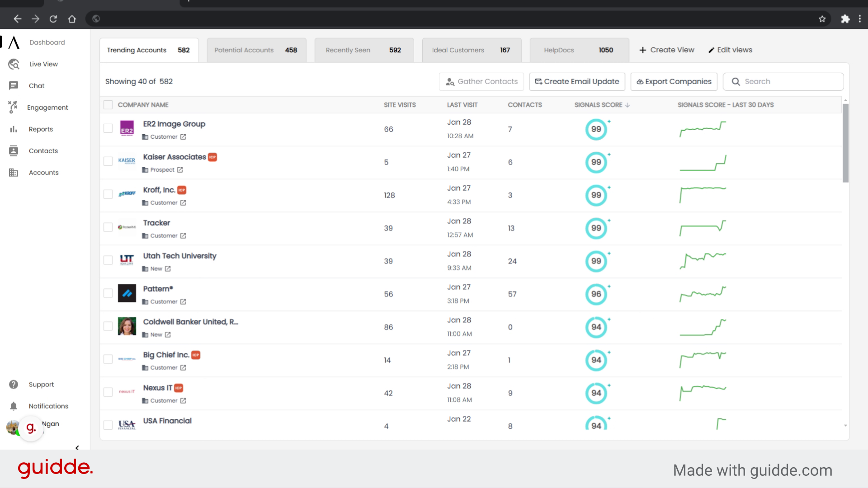
Task: Click Create Email Update button
Action: click(577, 82)
